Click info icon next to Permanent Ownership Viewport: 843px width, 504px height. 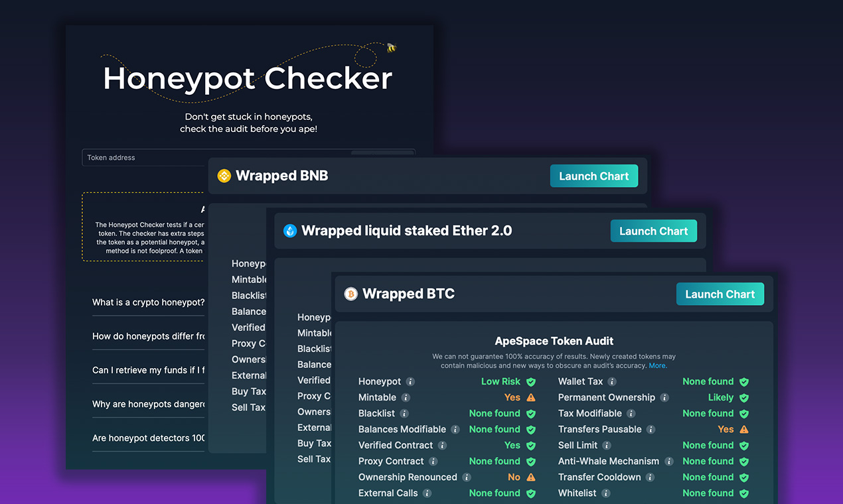[x=664, y=397]
